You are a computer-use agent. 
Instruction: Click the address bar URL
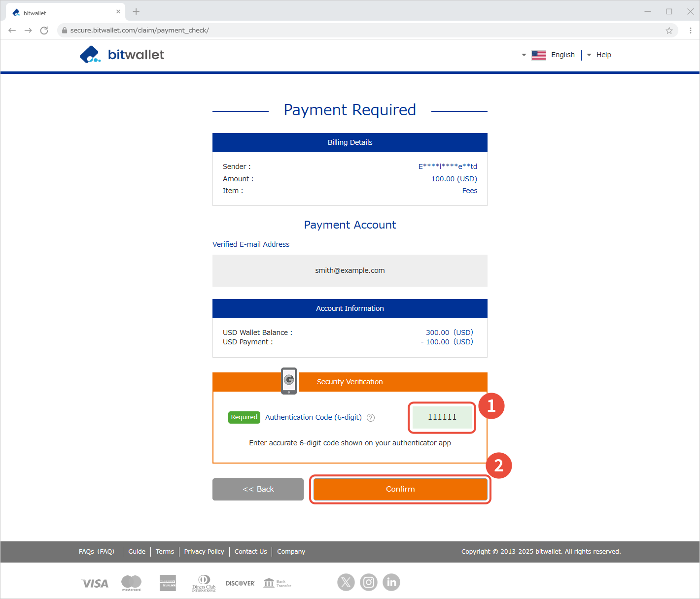140,31
